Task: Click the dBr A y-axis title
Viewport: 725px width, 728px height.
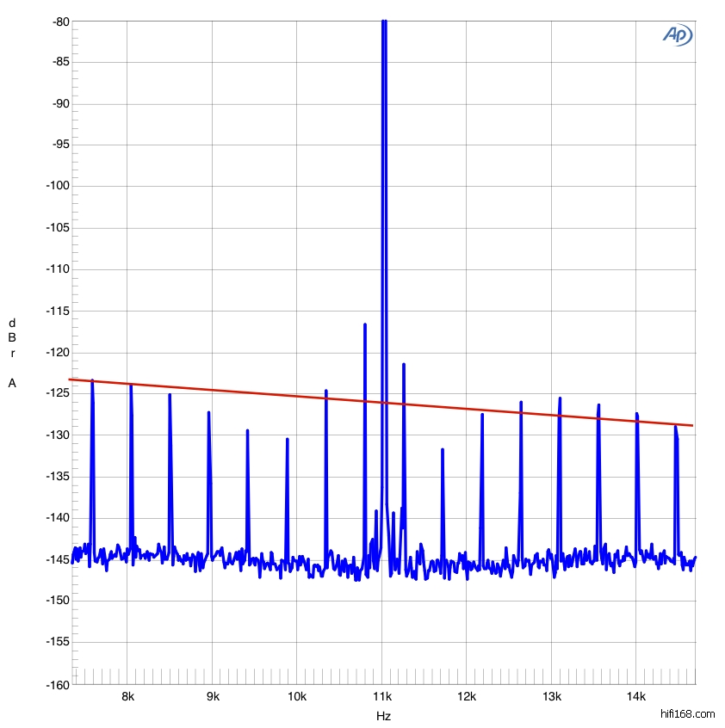Action: (12, 353)
